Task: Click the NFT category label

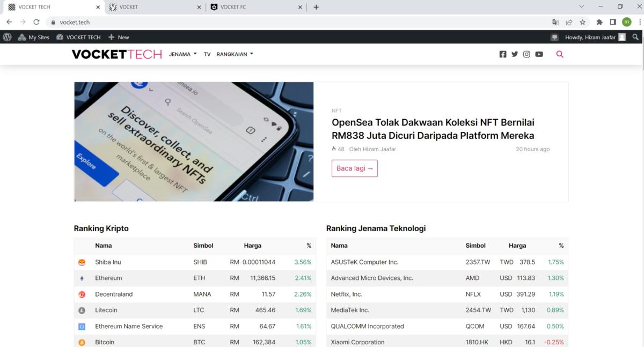Action: tap(336, 110)
